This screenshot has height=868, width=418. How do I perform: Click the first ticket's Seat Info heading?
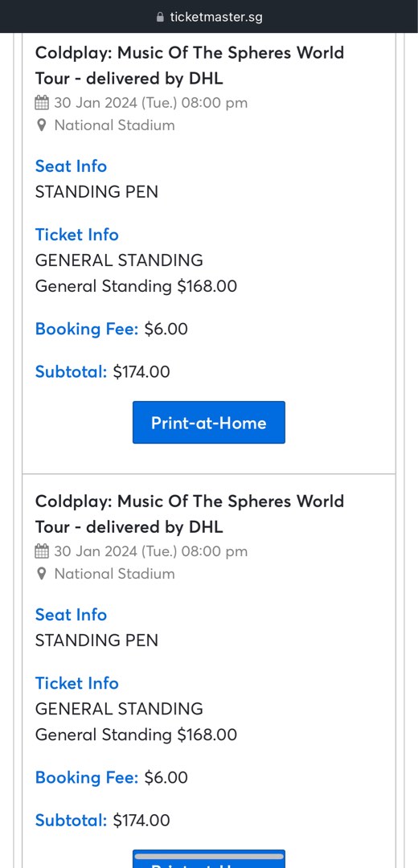71,166
